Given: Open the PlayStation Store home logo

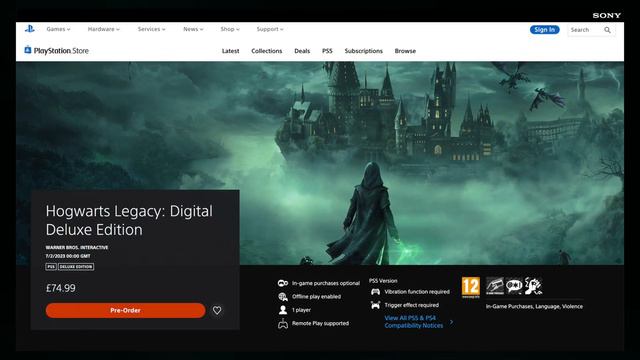Looking at the screenshot, I should point(56,51).
